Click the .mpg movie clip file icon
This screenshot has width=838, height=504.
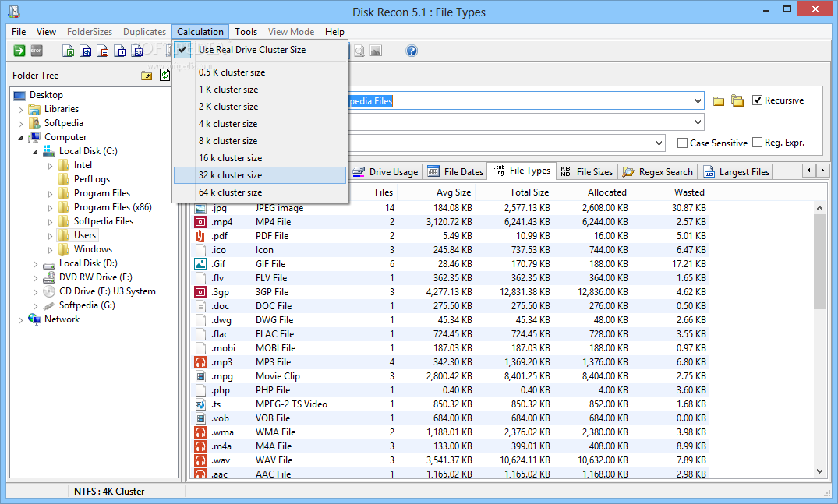tap(200, 376)
